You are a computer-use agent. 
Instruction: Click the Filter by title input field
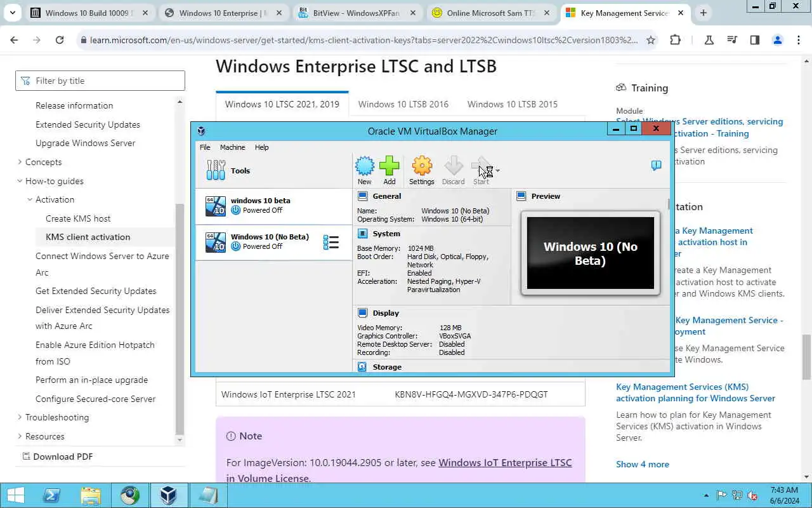(100, 81)
